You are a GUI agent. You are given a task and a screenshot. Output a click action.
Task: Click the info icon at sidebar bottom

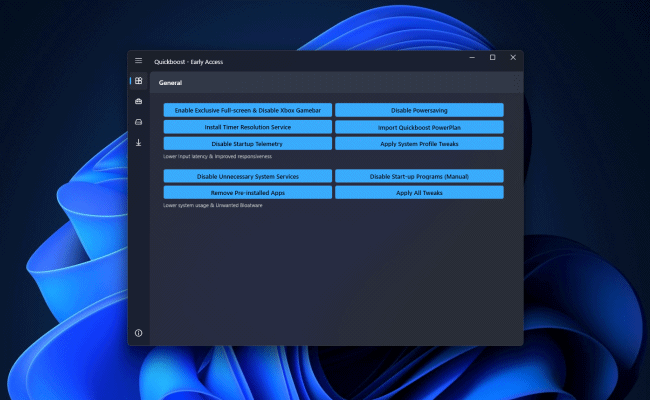point(138,332)
